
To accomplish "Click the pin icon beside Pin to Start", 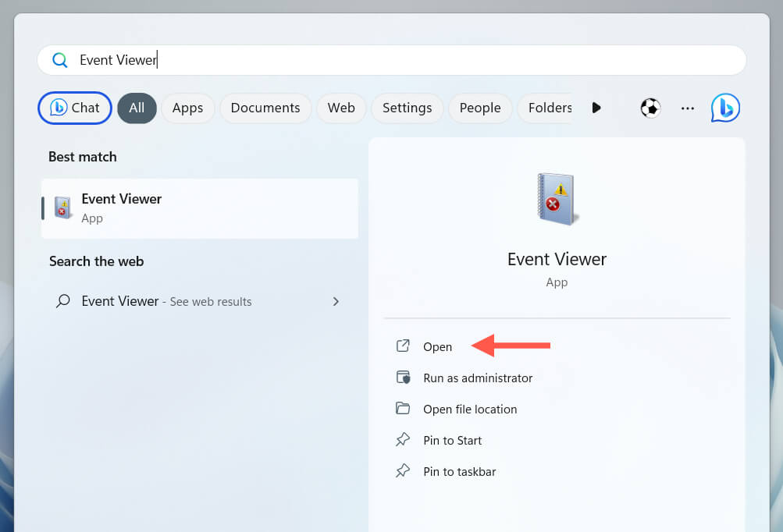I will pos(403,440).
